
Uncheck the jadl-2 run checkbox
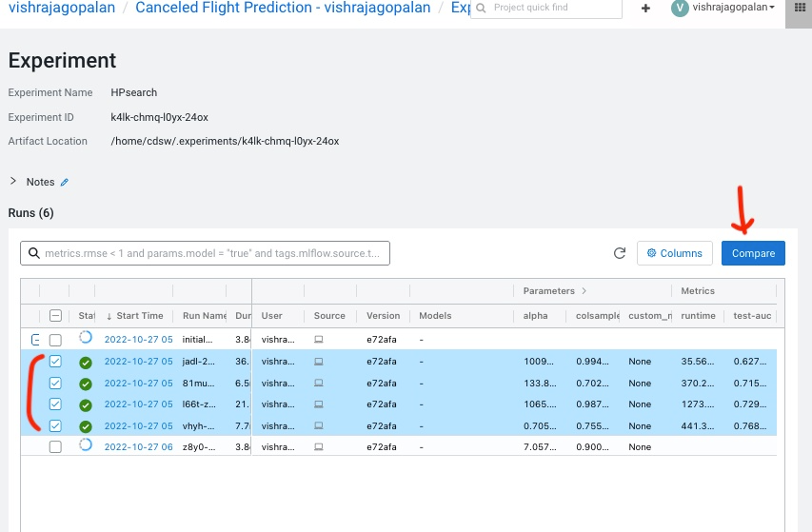[55, 362]
